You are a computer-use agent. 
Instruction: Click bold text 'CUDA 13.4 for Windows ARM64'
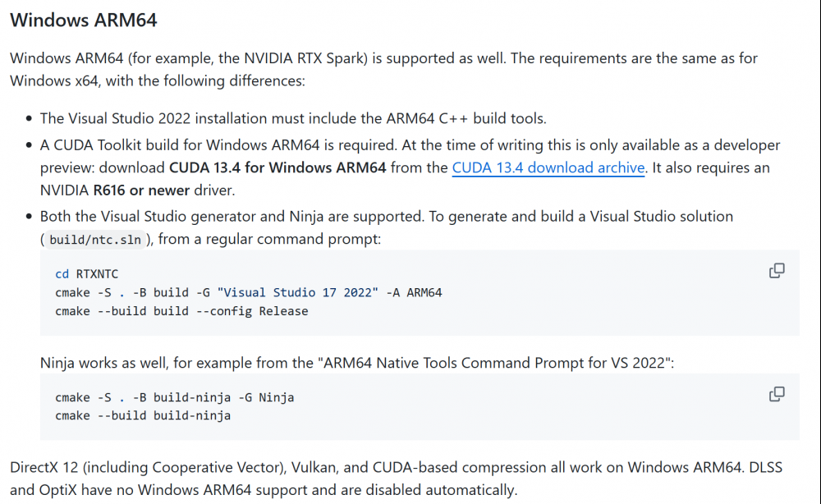[277, 167]
